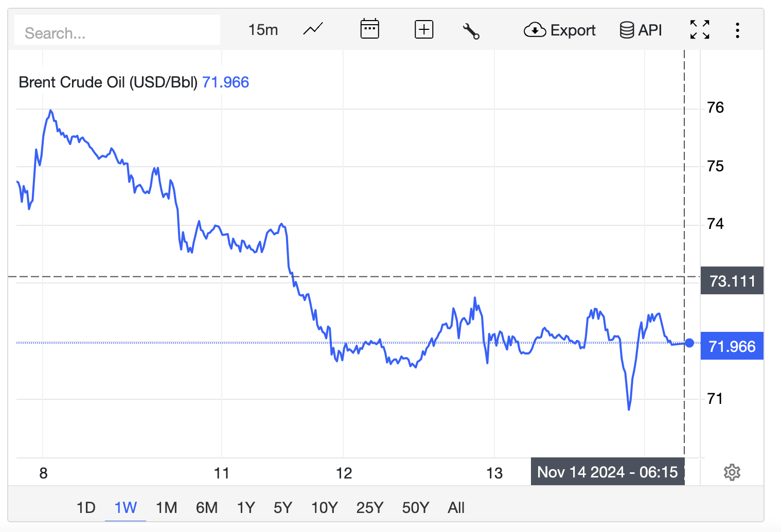Click the date axis label 8
Image resolution: width=781 pixels, height=532 pixels.
pos(43,473)
